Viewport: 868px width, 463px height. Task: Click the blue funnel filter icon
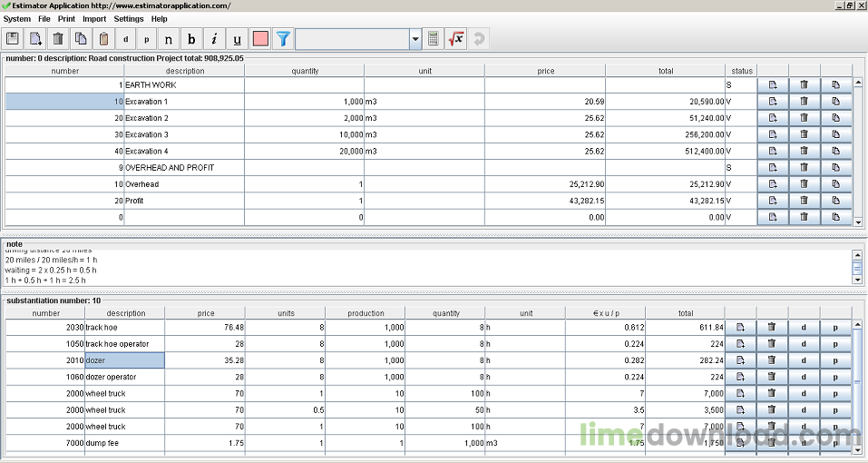tap(283, 39)
